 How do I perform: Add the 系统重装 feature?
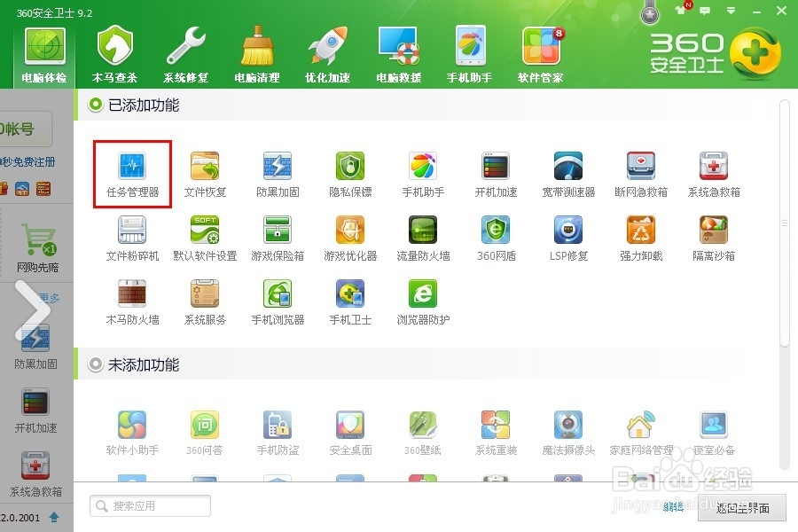click(496, 433)
